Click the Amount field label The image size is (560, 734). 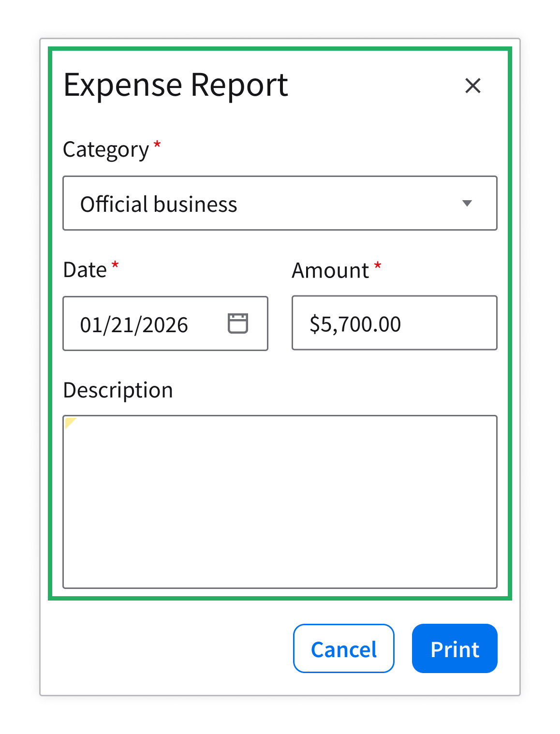[330, 271]
